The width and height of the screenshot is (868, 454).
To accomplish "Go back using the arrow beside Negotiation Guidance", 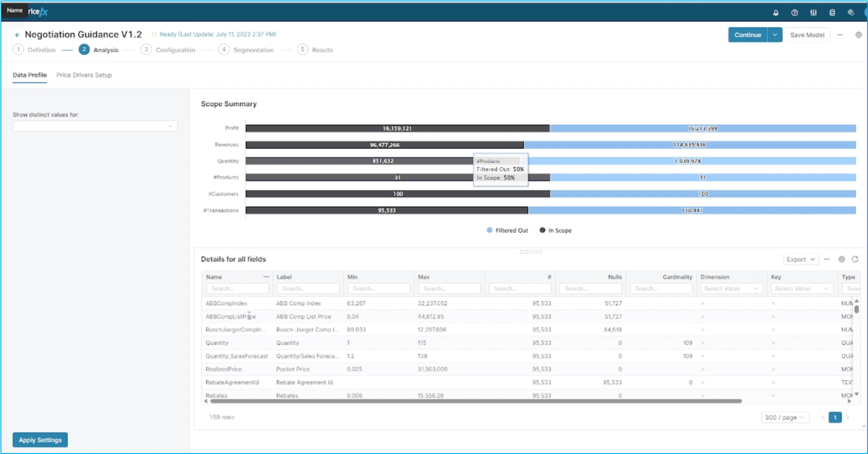I will coord(18,35).
